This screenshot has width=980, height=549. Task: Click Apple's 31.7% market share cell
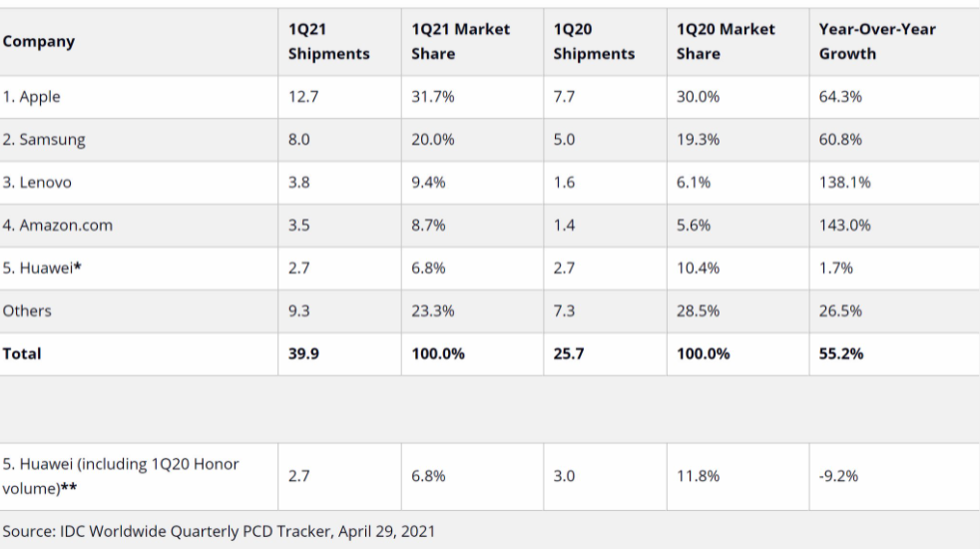(x=432, y=98)
